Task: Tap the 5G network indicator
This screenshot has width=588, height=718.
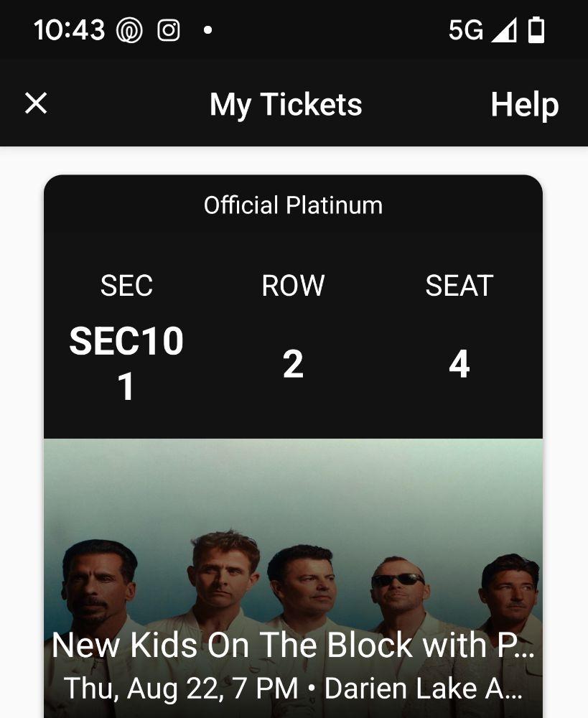Action: pos(465,31)
